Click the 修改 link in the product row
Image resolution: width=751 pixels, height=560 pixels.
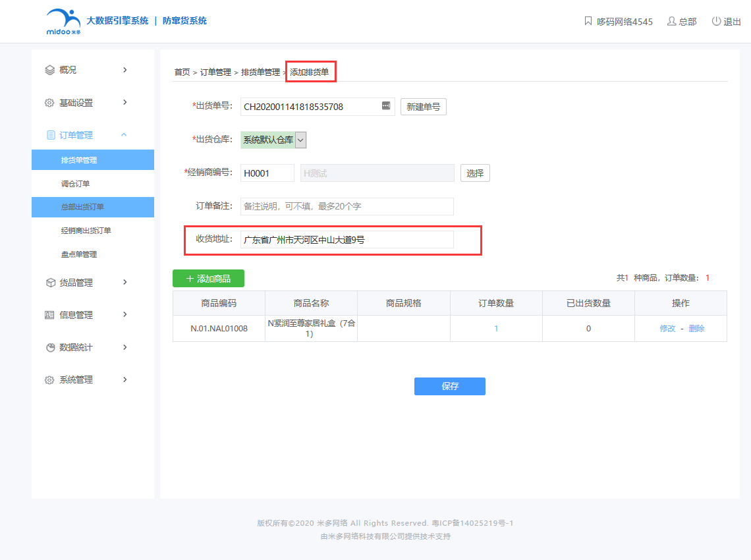[667, 329]
